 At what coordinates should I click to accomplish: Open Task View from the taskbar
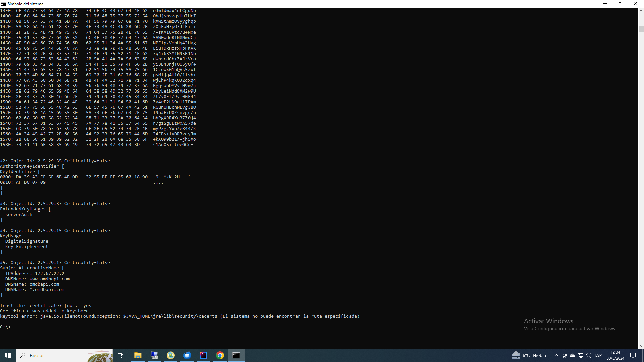click(121, 355)
